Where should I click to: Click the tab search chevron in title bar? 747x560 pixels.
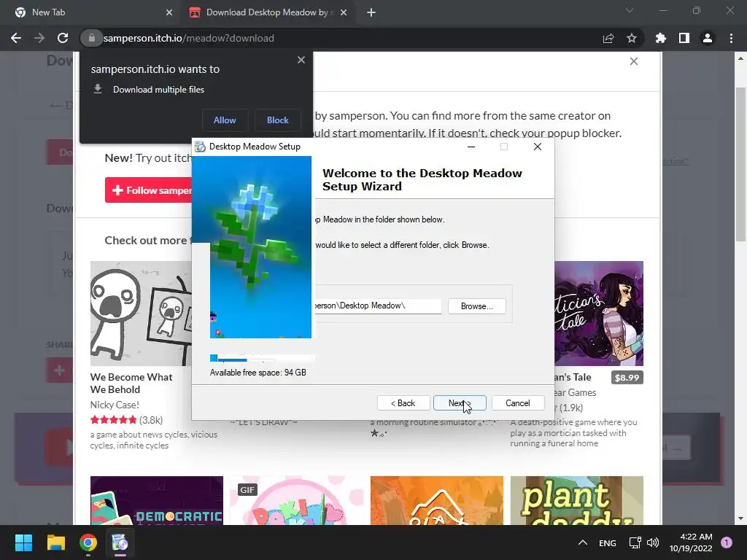(x=630, y=10)
